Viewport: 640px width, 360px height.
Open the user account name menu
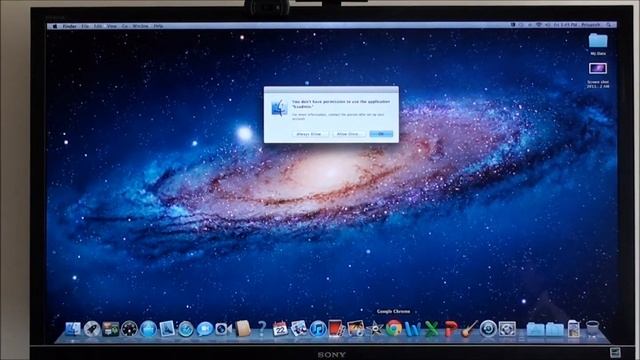pyautogui.click(x=591, y=25)
